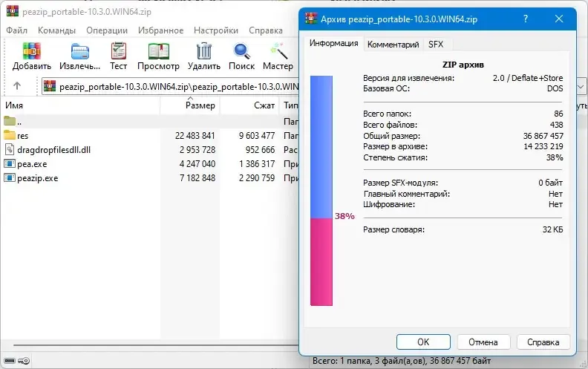Click the size value 22 483 841
This screenshot has width=588, height=369.
pos(195,135)
